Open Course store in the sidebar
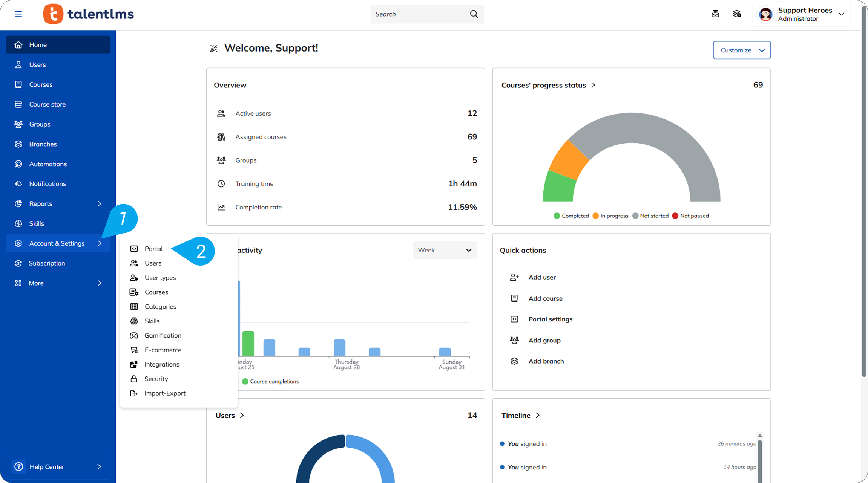This screenshot has height=483, width=868. click(x=48, y=104)
